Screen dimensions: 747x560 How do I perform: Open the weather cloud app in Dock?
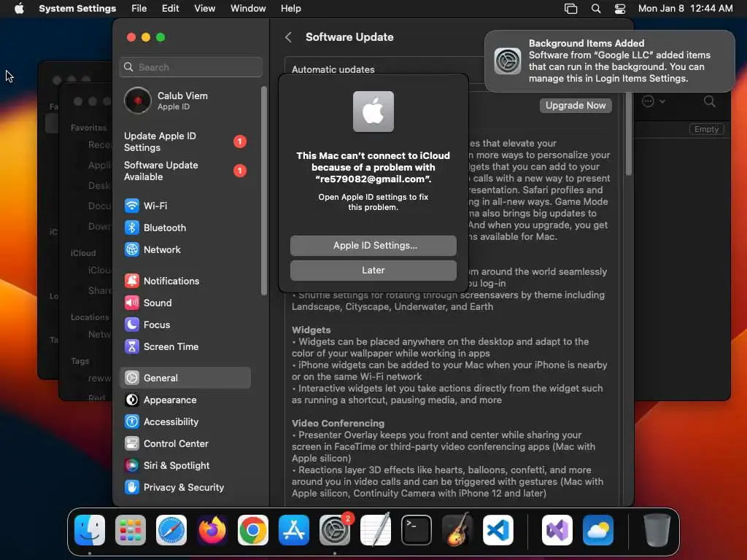click(x=598, y=530)
